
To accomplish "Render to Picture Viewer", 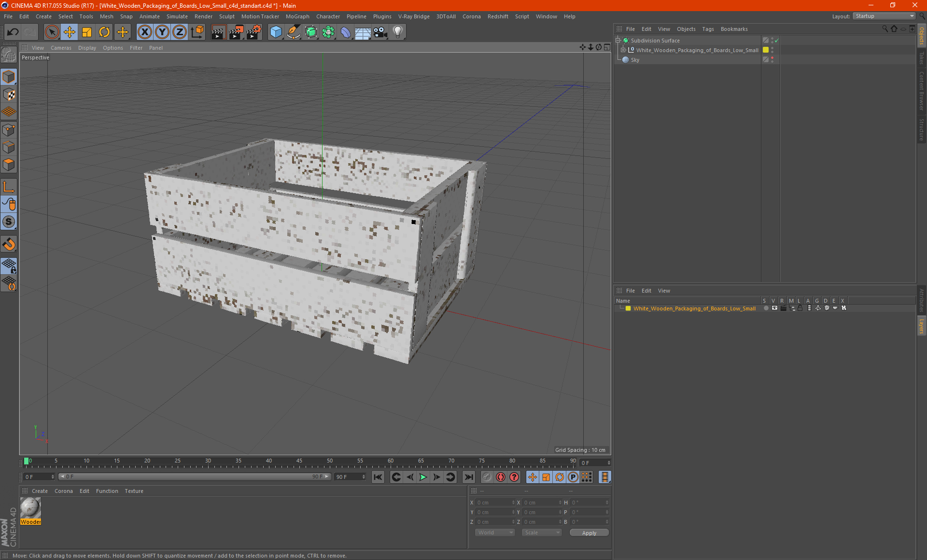I will click(236, 32).
